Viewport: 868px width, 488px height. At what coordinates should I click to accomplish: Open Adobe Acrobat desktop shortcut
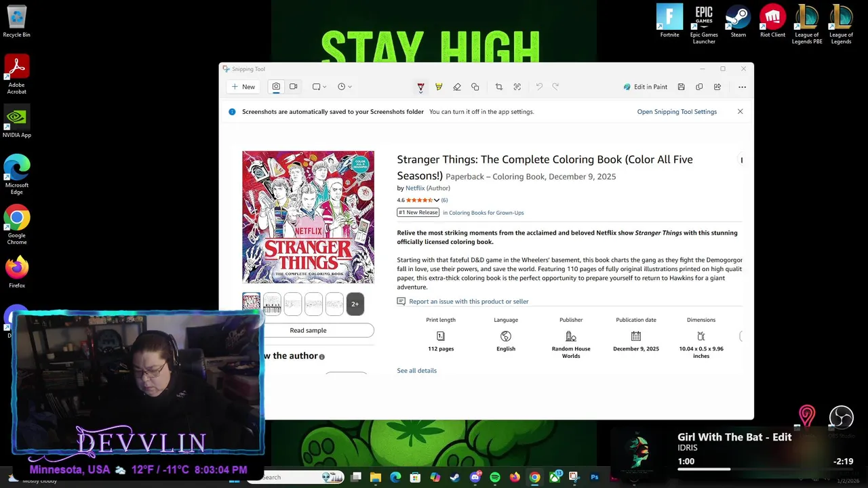16,75
